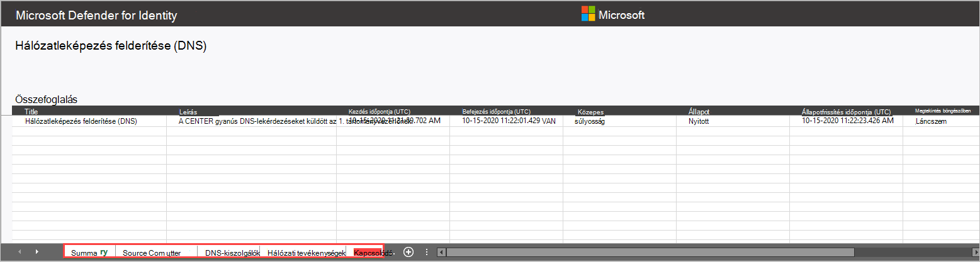Screen dimensions: 980x262
Task: Click the Láncszem link cell
Action: pos(931,121)
